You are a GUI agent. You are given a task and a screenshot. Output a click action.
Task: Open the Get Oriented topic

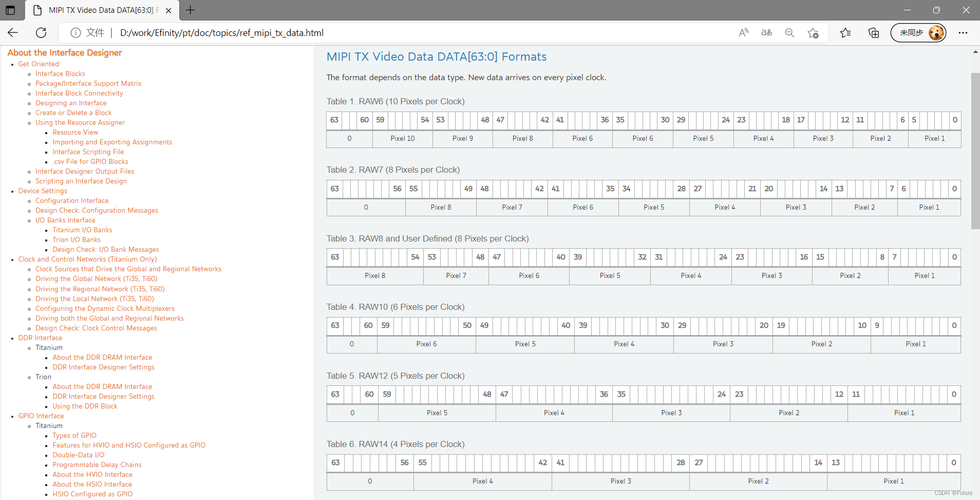point(39,64)
